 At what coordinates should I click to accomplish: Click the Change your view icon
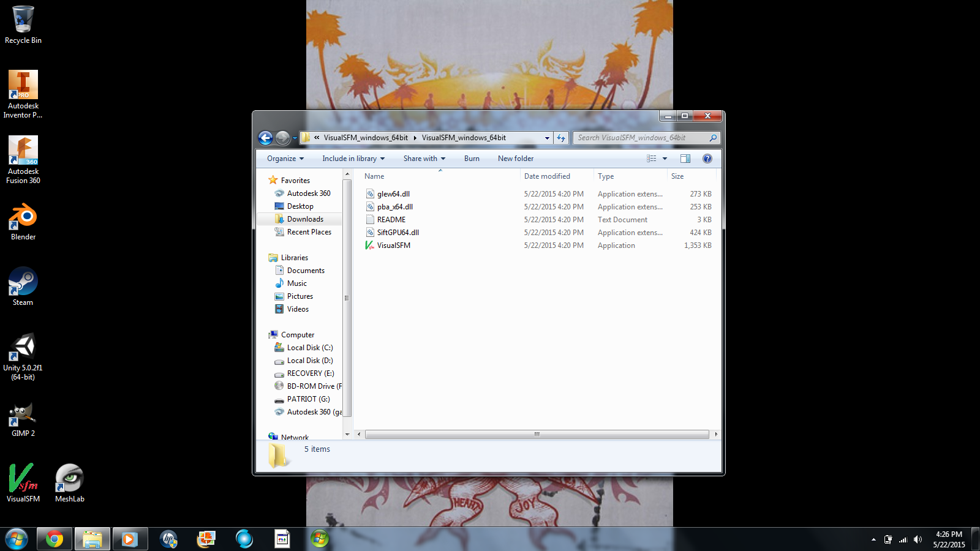click(x=652, y=159)
